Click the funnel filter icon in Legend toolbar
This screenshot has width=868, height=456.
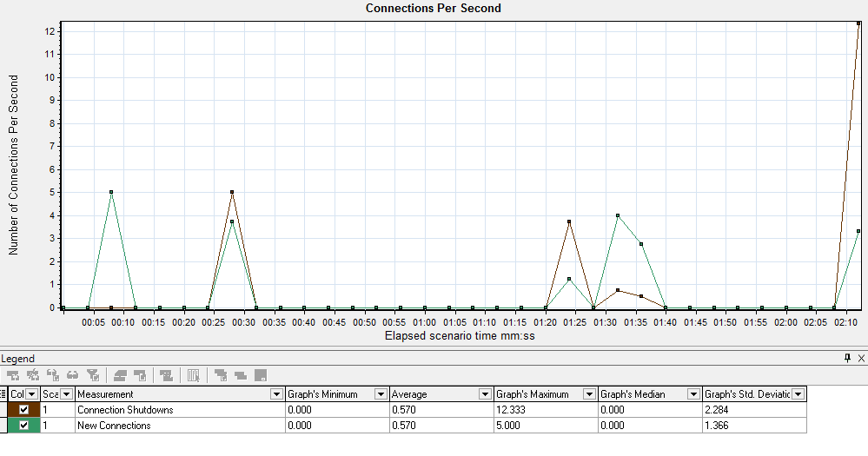93,375
